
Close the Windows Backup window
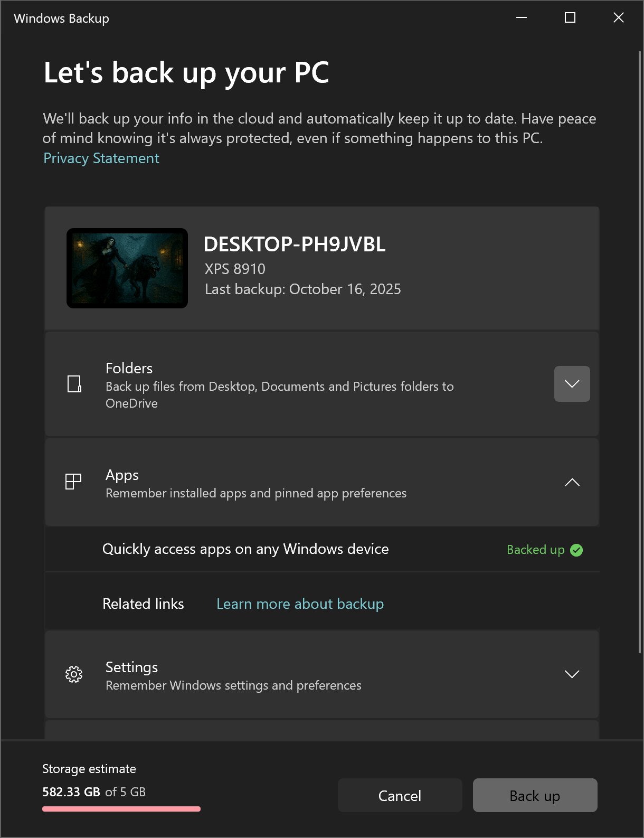coord(619,18)
